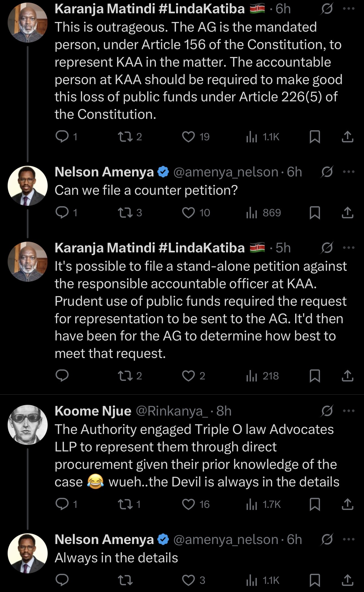Bookmark Nelson Amenya's 'counter petition' tweet

click(x=315, y=213)
